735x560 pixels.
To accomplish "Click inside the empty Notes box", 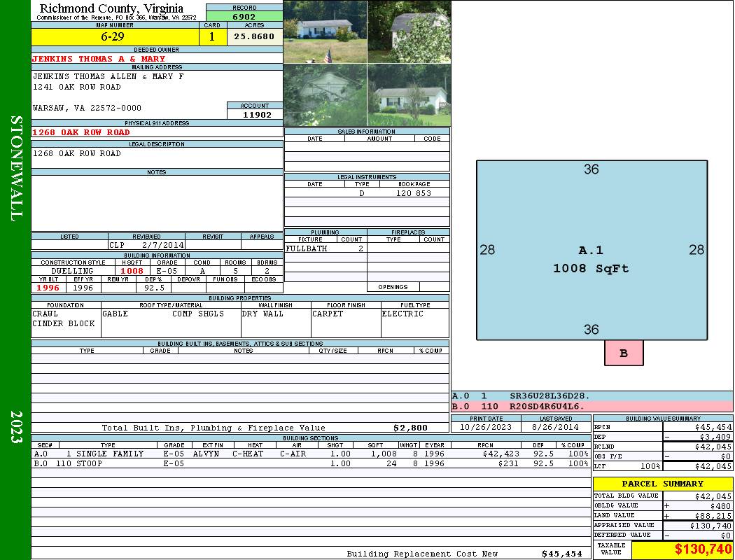I will point(156,203).
